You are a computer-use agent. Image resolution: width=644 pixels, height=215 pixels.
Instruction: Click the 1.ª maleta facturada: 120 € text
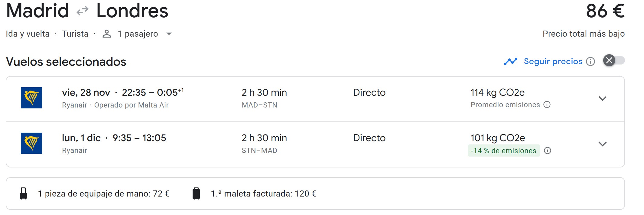click(263, 193)
